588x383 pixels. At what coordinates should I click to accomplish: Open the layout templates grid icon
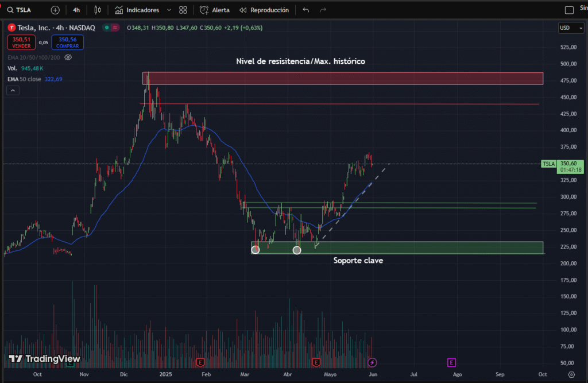click(x=183, y=10)
